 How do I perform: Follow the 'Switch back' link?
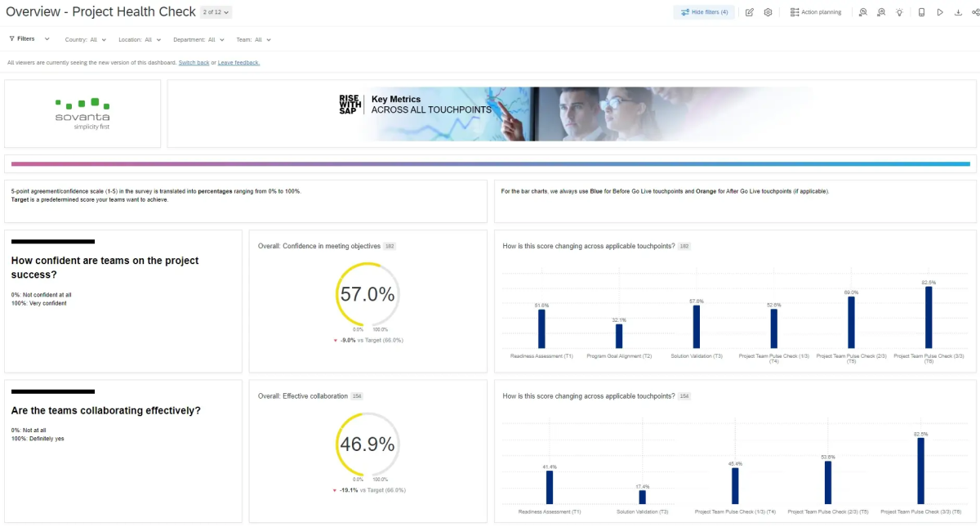194,62
